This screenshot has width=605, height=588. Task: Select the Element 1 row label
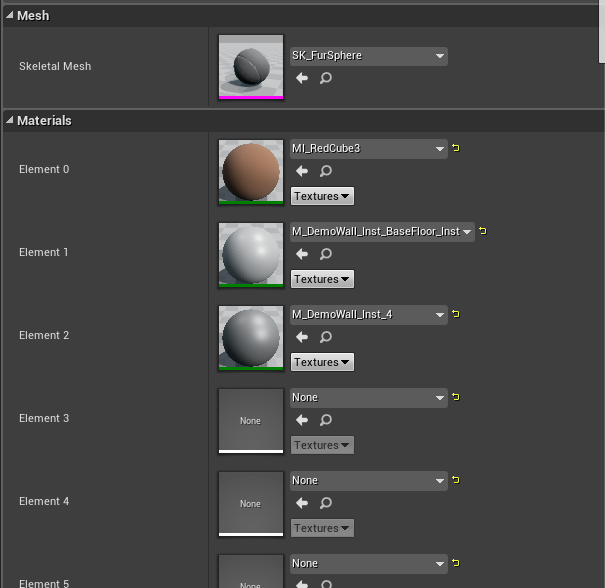44,252
